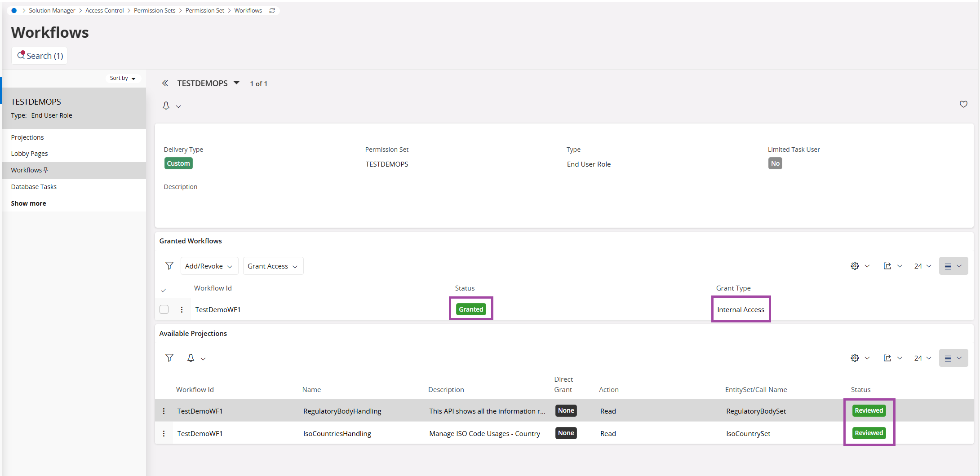This screenshot has height=476, width=980.
Task: Open row actions menu for TestDemoWF1 granted workflow
Action: (x=182, y=309)
